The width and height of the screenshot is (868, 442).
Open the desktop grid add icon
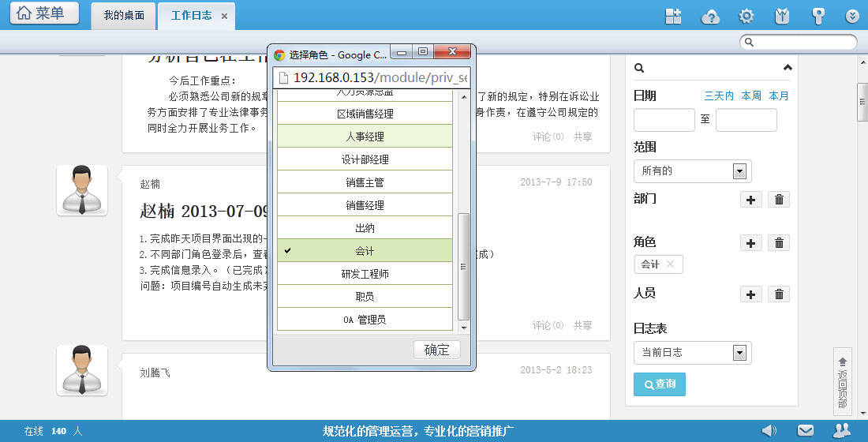coord(673,16)
